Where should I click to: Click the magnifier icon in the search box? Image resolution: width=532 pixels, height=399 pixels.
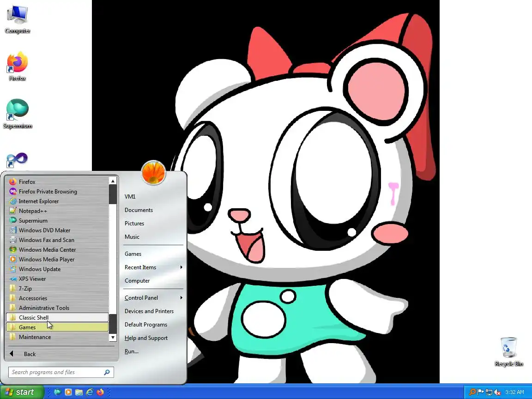(x=107, y=372)
